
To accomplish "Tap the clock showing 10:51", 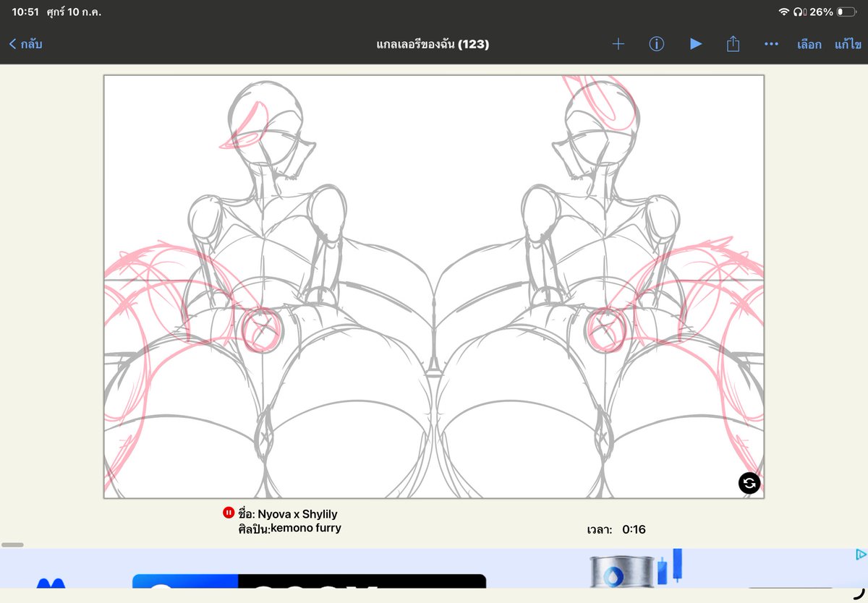I will coord(25,12).
